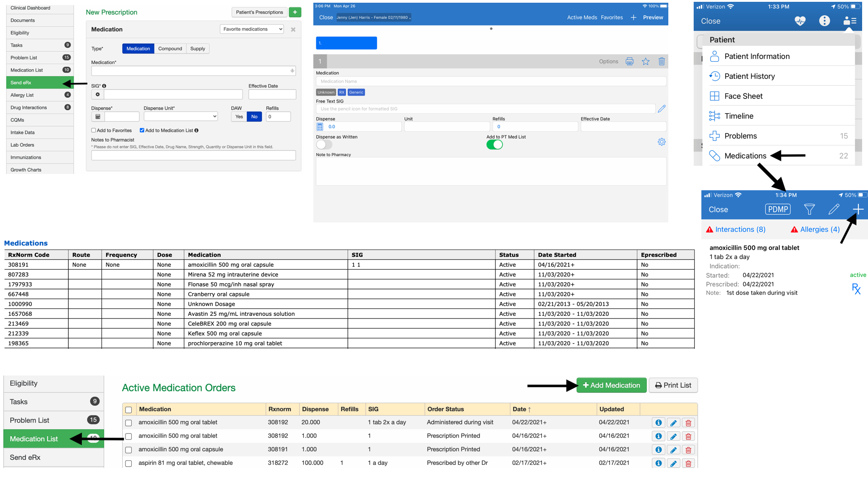
Task: Click Effective Date field in New Prescription
Action: tap(272, 95)
